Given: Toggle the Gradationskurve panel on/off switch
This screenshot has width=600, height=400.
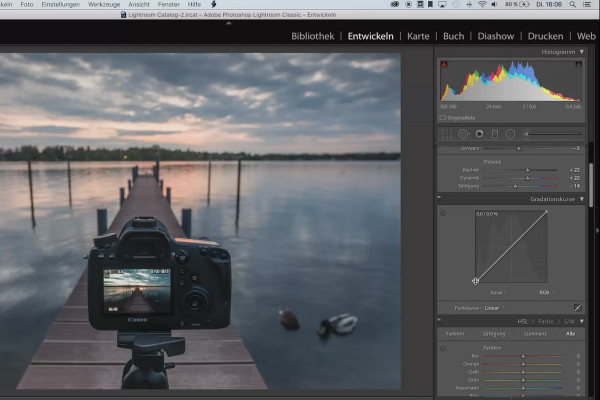Looking at the screenshot, I should [439, 198].
